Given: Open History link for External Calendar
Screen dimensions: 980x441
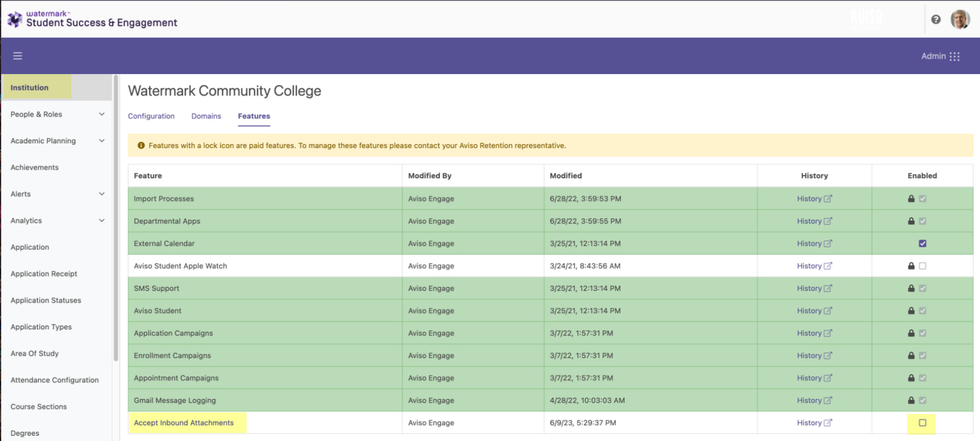Looking at the screenshot, I should 814,244.
